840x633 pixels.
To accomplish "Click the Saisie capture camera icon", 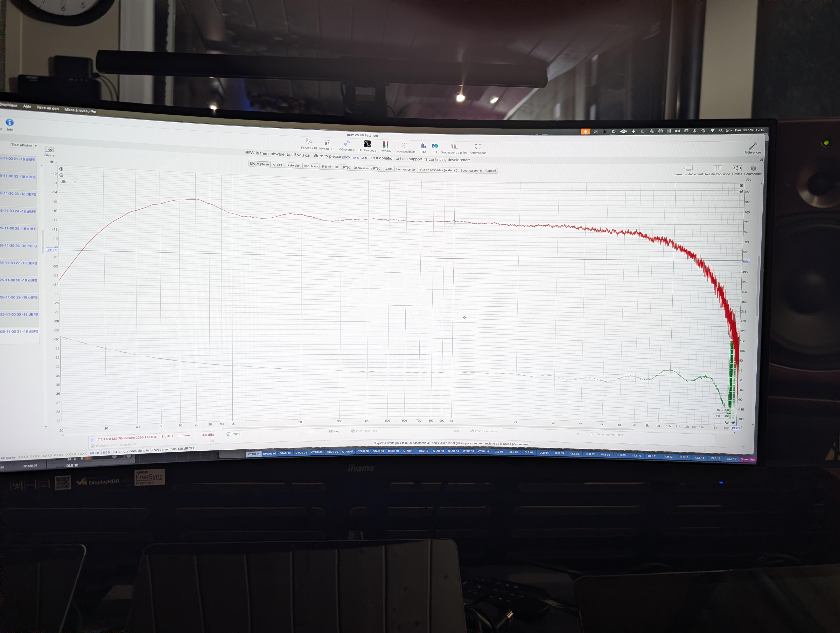I will pos(49,150).
